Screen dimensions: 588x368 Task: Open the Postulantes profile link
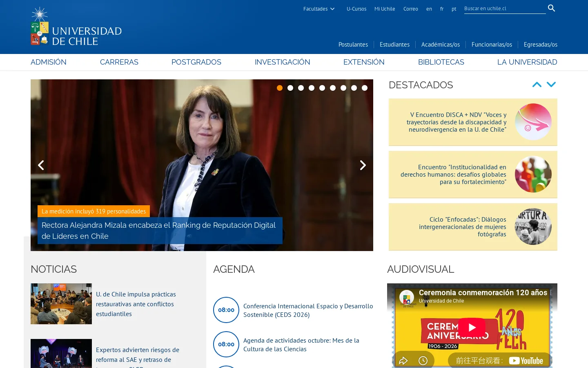tap(353, 45)
